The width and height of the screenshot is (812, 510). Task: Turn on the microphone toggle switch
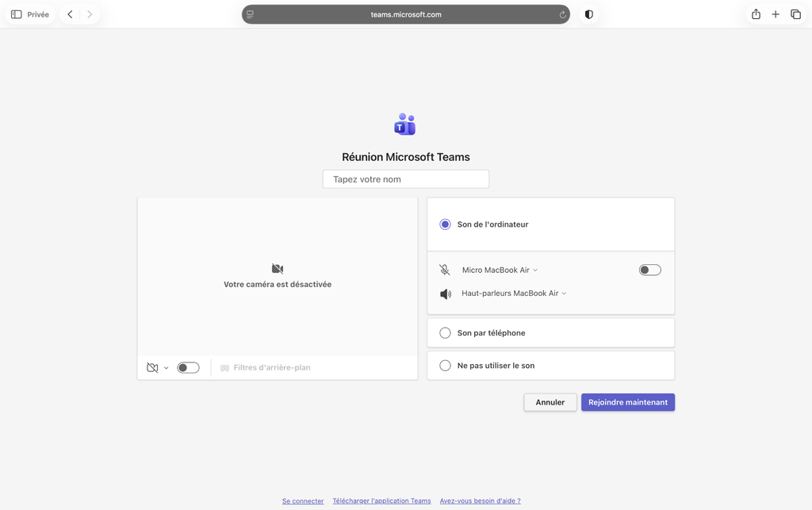point(650,270)
